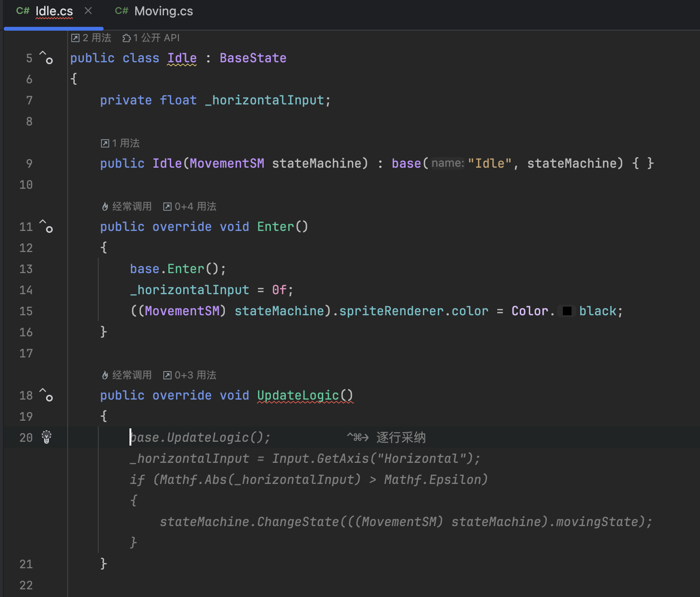This screenshot has height=597, width=700.
Task: Close the Idle.cs tab
Action: pyautogui.click(x=88, y=11)
